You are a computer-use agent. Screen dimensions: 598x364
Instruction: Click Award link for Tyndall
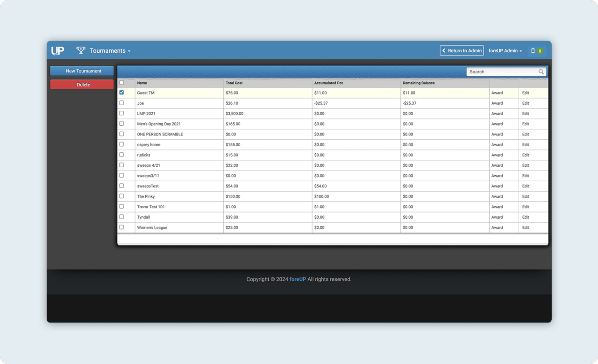tap(497, 217)
